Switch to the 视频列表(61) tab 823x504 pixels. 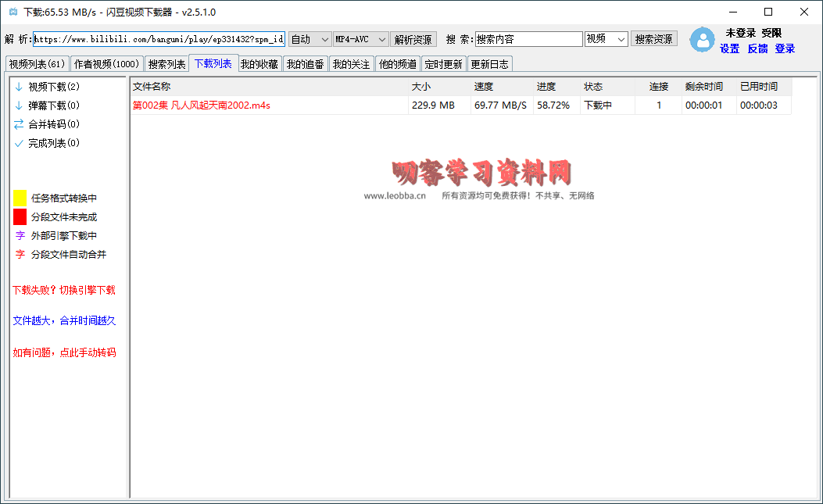click(x=37, y=64)
